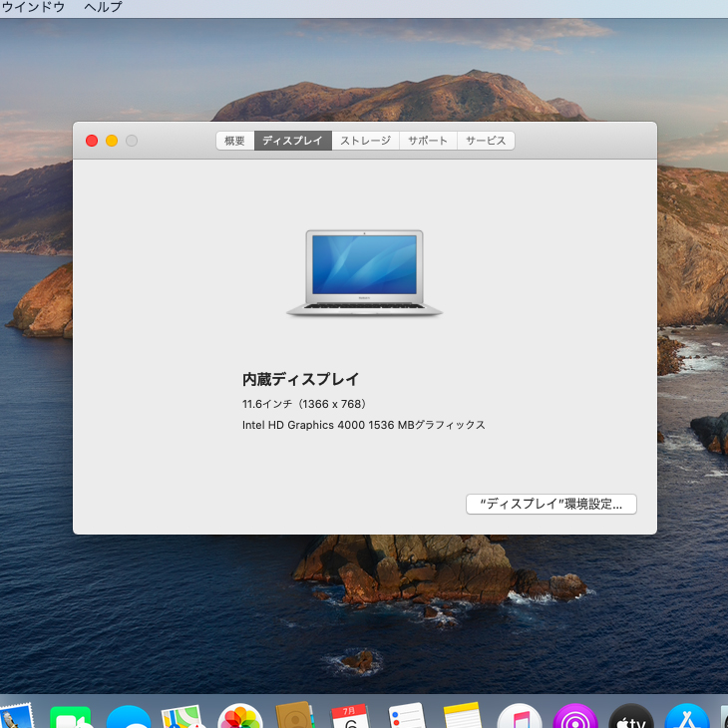The image size is (728, 728).
Task: Open the Music app icon
Action: (x=519, y=717)
